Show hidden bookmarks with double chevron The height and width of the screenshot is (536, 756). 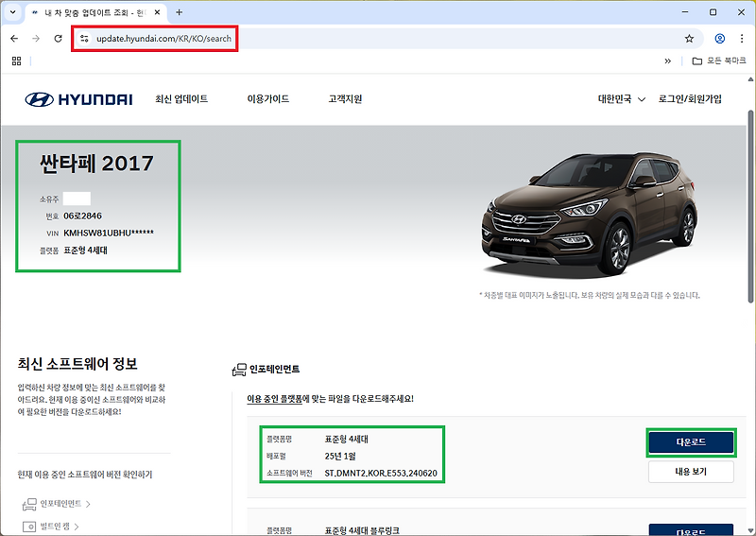(x=668, y=61)
